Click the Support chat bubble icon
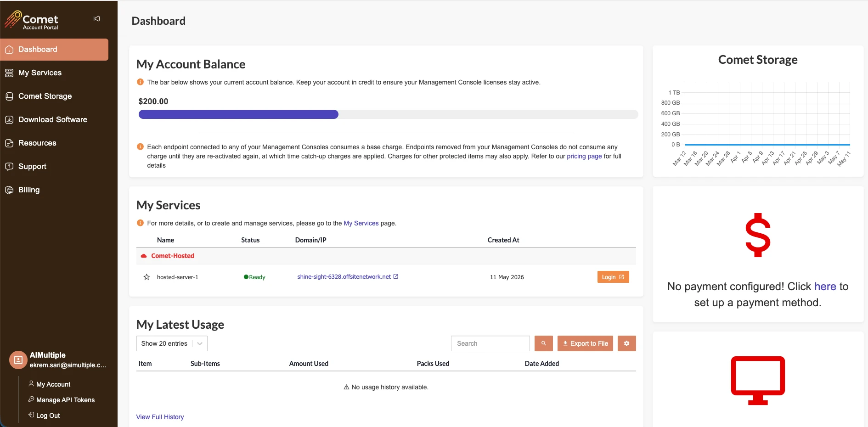868x427 pixels. tap(9, 167)
